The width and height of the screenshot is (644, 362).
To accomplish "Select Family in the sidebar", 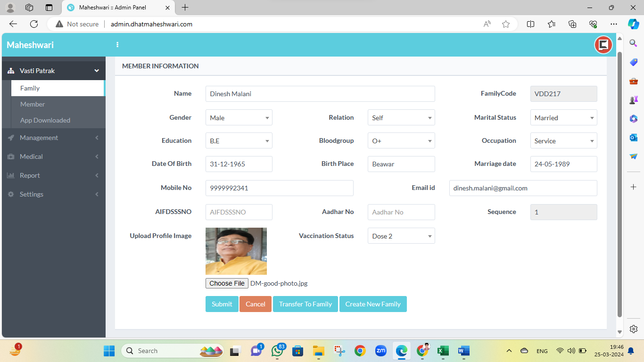I will click(x=58, y=88).
